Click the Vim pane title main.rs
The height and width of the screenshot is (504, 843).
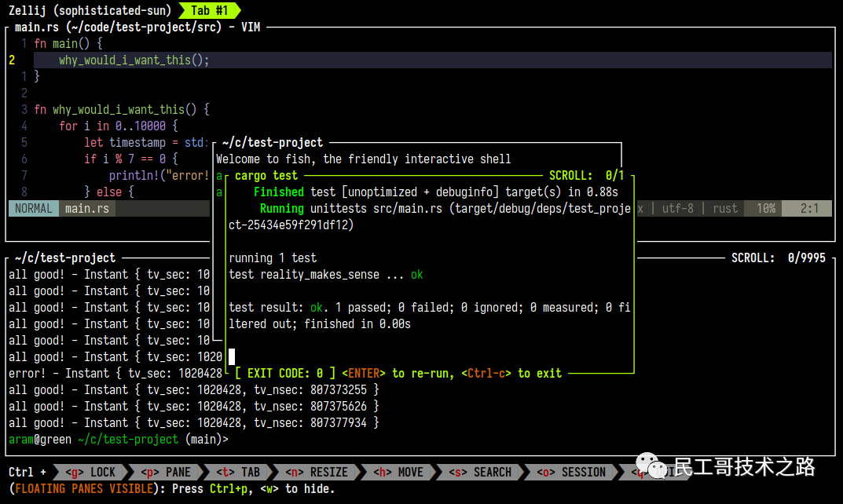(137, 27)
